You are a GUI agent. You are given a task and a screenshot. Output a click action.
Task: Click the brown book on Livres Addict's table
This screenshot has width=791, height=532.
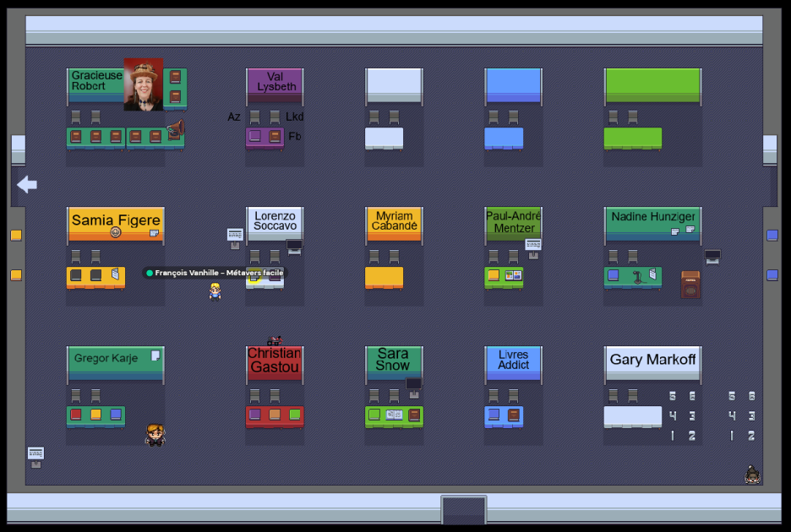click(514, 415)
